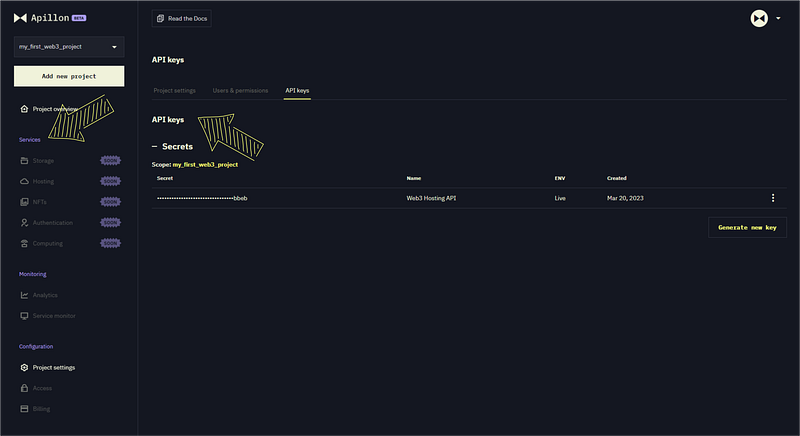Click the Name column header
This screenshot has height=436, width=800.
click(x=414, y=178)
